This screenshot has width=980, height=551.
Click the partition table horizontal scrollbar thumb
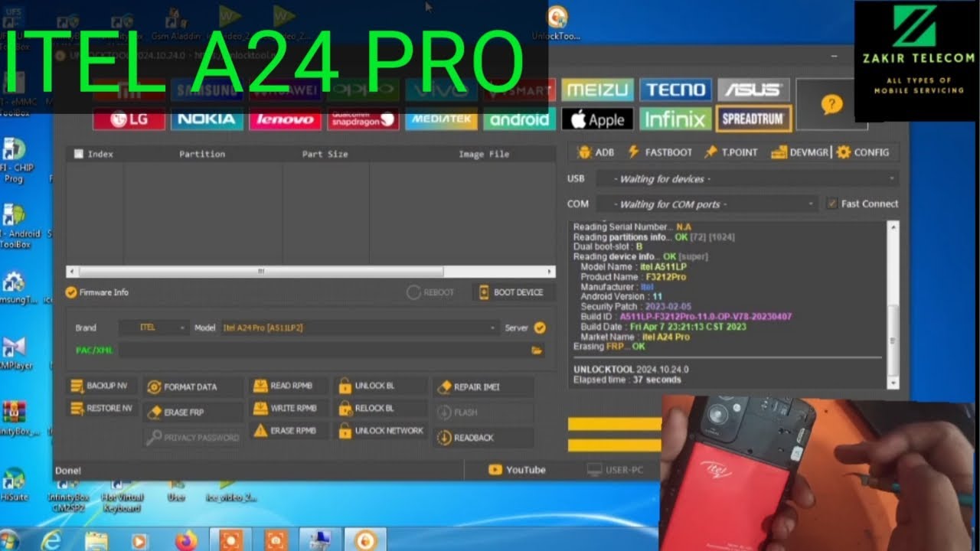[x=260, y=272]
